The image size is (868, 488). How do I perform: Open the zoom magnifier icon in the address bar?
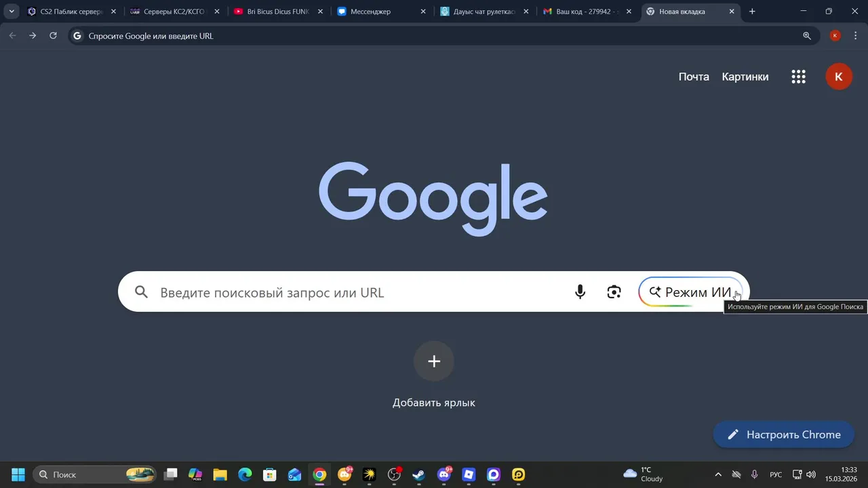(807, 36)
